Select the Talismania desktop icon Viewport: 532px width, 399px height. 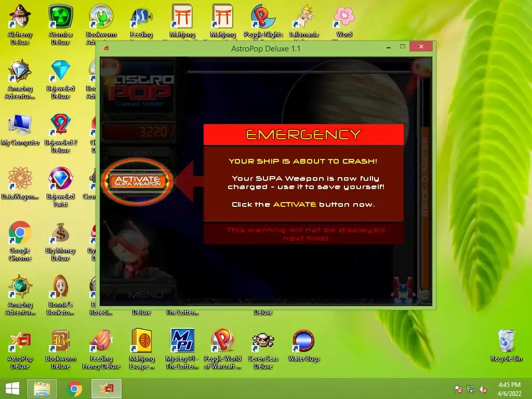(303, 21)
